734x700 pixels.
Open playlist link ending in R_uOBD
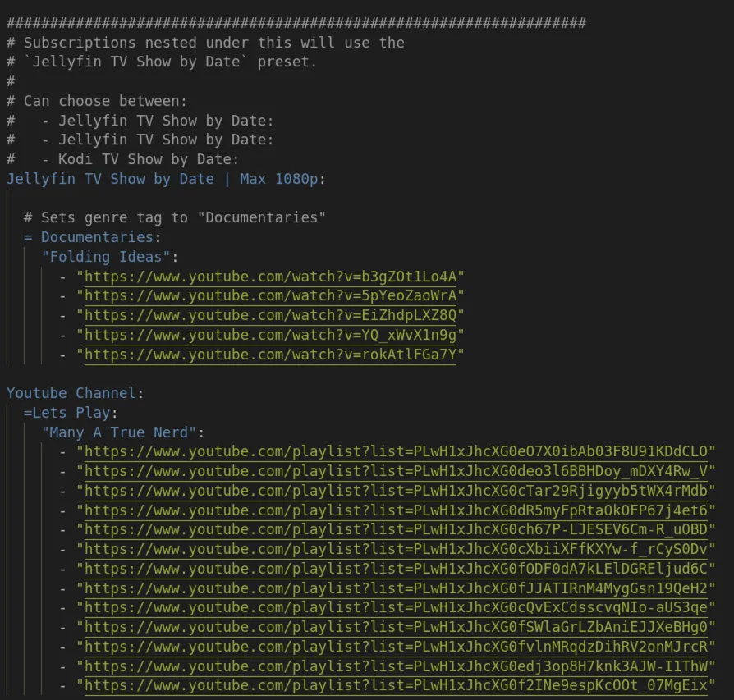[x=396, y=529]
